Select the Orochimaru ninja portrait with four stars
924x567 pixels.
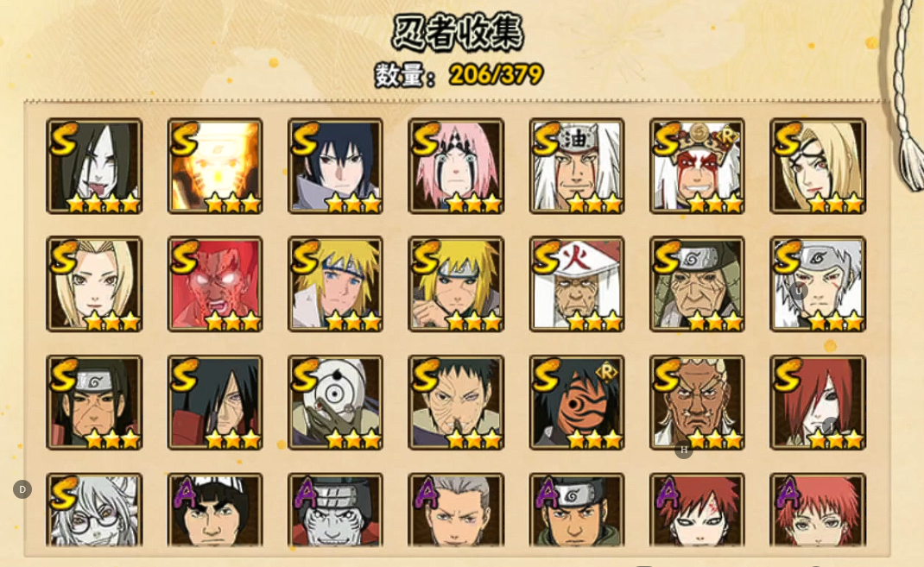pos(94,166)
